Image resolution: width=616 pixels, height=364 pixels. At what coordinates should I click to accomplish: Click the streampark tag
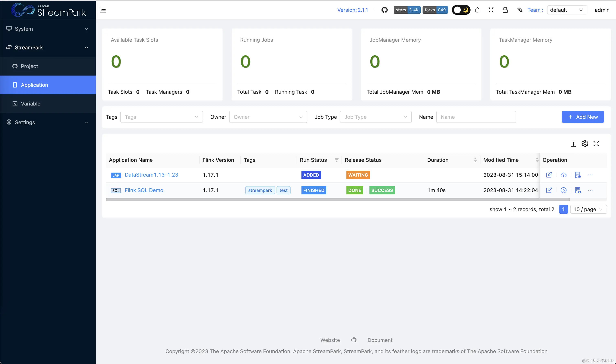(260, 190)
